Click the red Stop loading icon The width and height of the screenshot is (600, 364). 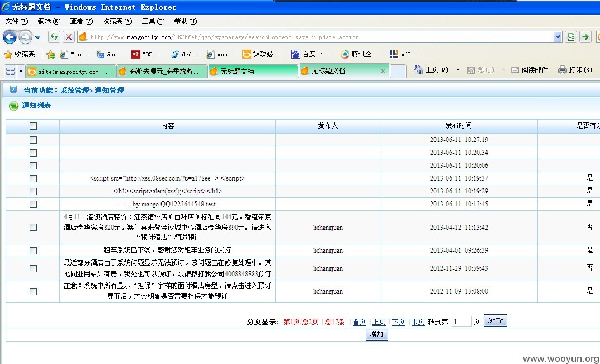[68, 37]
